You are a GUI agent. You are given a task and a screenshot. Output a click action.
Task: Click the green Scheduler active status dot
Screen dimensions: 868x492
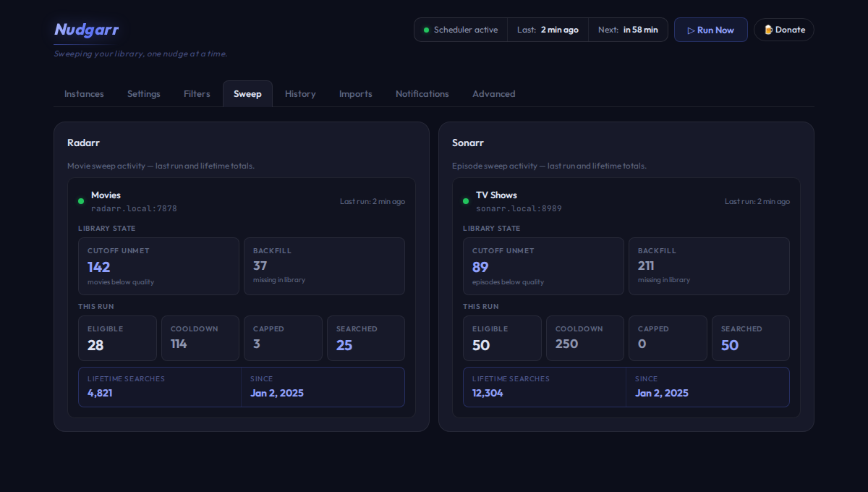tap(426, 30)
